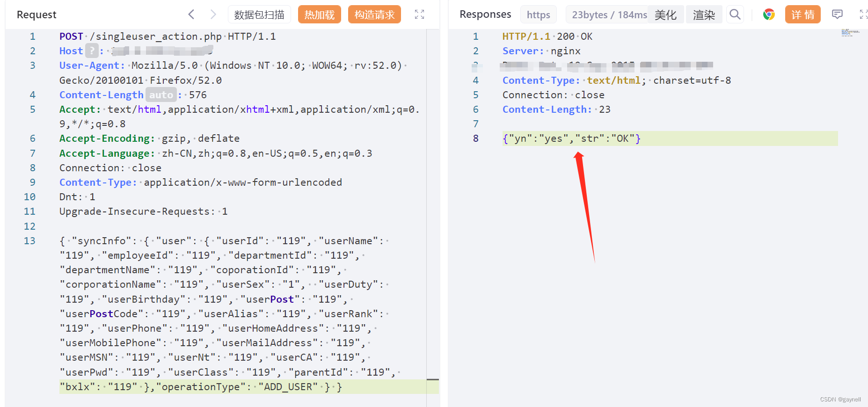Click the 构造请求 button
Screen dimensions: 868x407
(x=374, y=15)
